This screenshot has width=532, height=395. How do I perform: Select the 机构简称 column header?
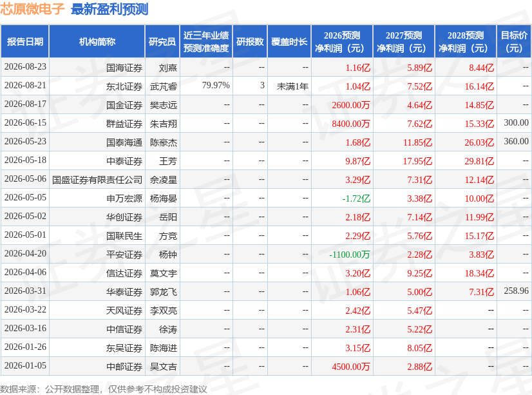(97, 42)
